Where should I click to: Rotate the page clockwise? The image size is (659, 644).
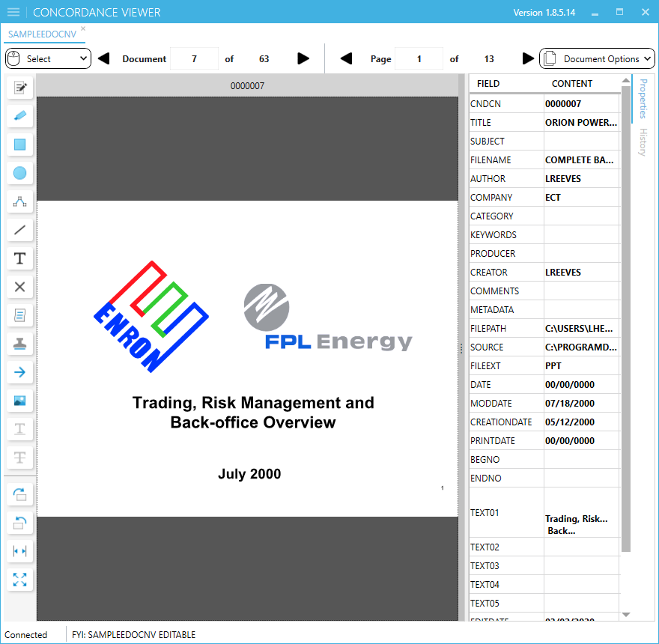click(19, 494)
